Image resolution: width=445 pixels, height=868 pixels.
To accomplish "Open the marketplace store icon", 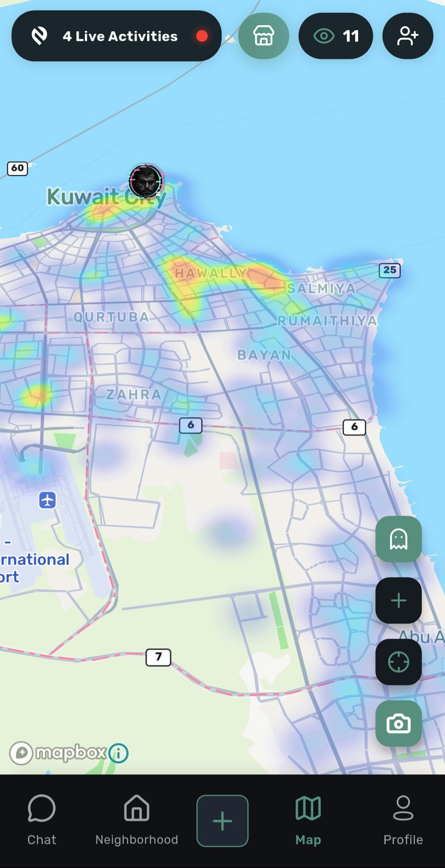I will (x=264, y=36).
